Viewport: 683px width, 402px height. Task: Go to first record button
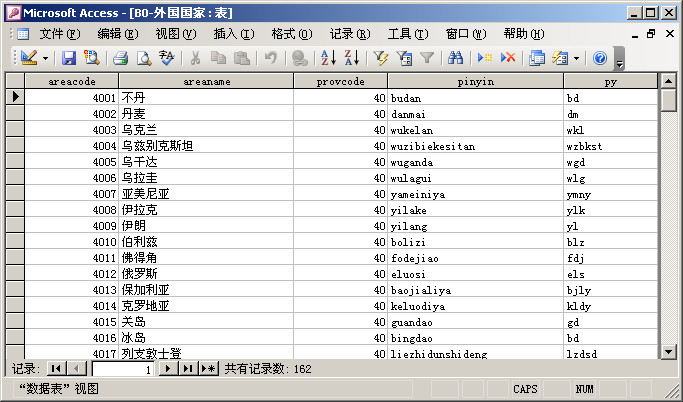click(56, 368)
